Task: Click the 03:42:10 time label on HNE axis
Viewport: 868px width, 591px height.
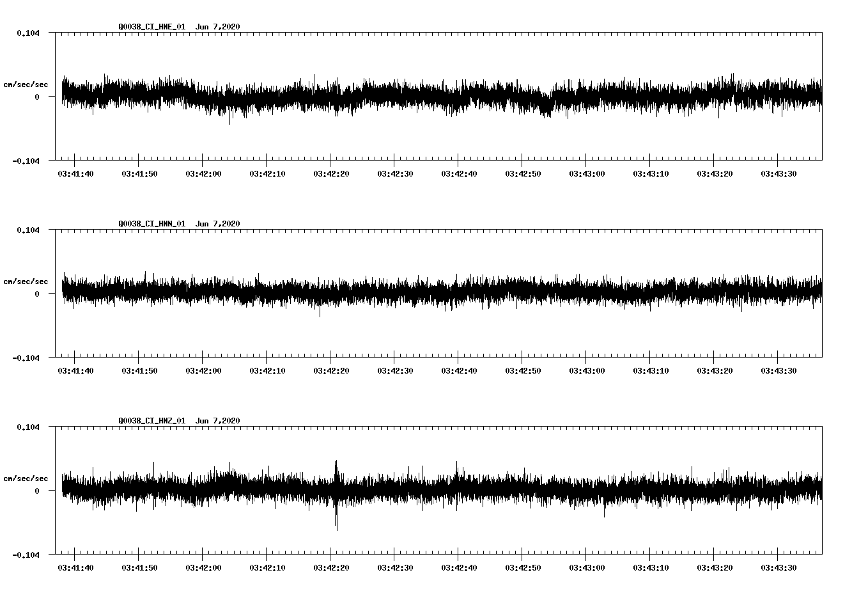Action: 267,173
